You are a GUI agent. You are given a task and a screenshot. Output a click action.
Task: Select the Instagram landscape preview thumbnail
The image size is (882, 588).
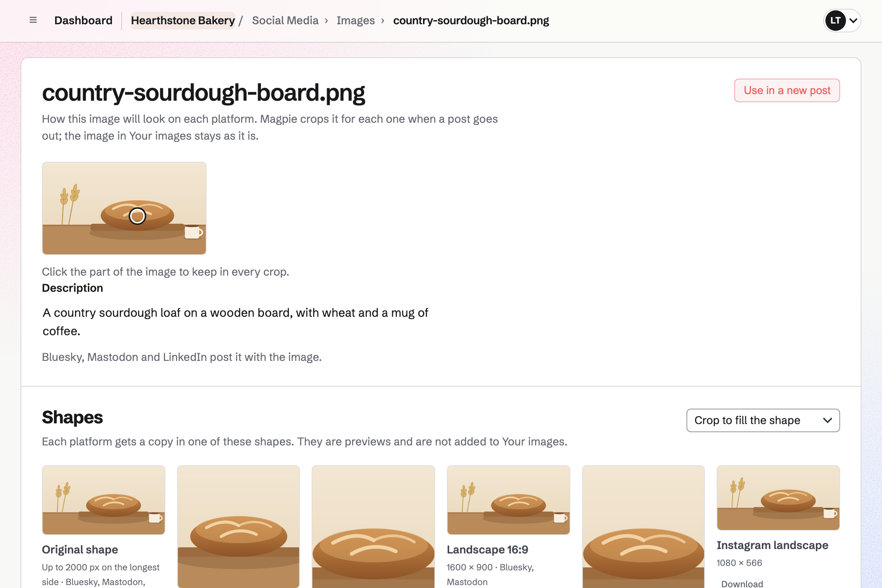click(778, 498)
